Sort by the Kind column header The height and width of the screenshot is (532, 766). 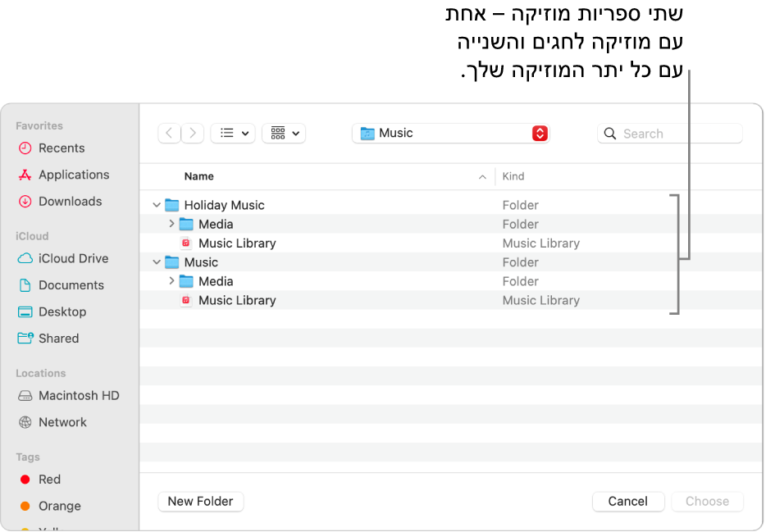click(513, 176)
